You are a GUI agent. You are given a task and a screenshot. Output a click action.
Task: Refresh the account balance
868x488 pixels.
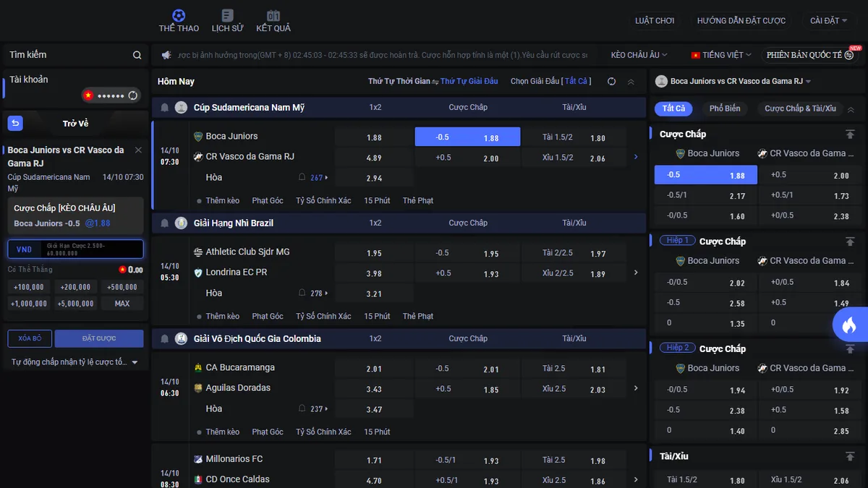[132, 95]
